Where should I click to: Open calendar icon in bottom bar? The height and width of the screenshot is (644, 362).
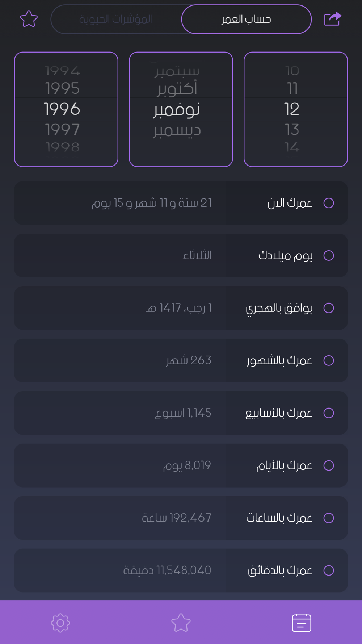302,623
